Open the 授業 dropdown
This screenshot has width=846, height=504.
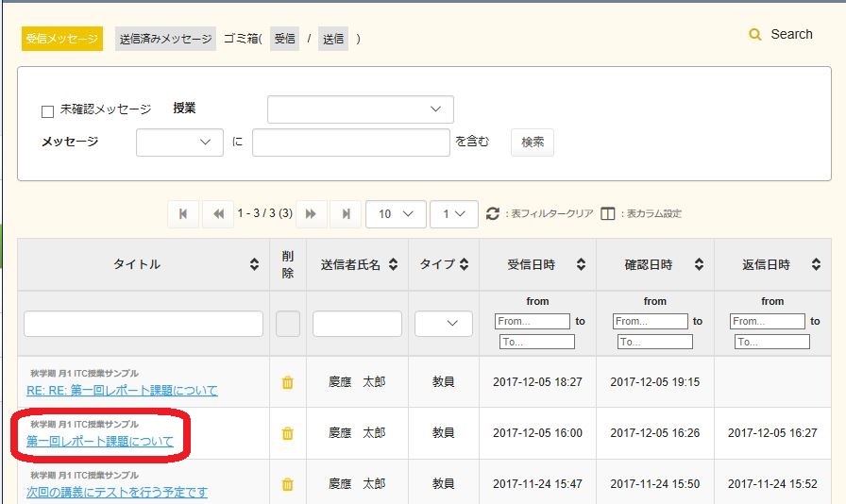(360, 109)
